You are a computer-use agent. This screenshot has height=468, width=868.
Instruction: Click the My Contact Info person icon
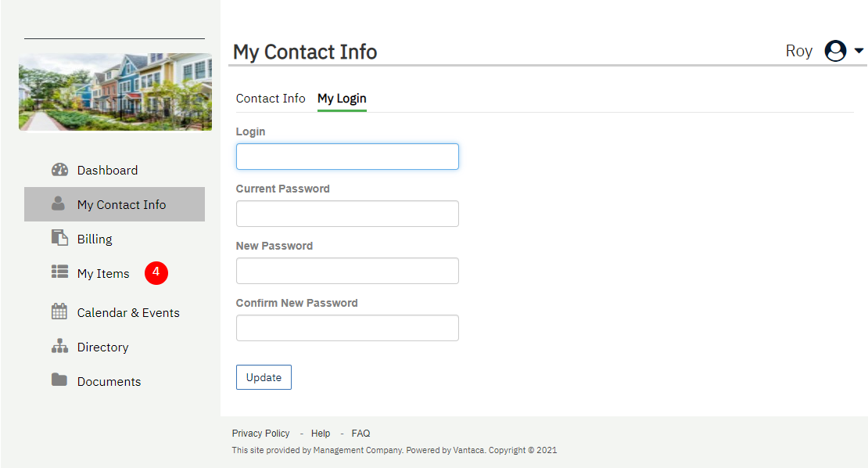click(59, 203)
